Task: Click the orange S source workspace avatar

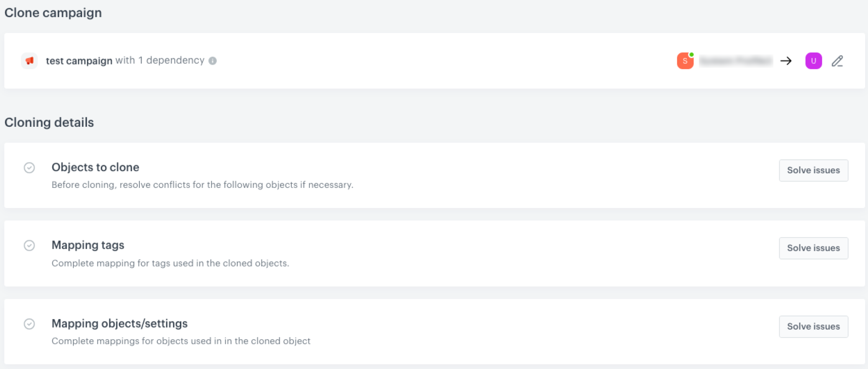Action: (x=685, y=61)
